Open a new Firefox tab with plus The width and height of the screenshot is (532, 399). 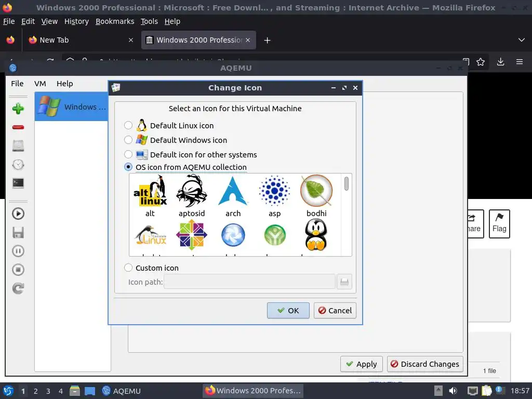tap(268, 41)
